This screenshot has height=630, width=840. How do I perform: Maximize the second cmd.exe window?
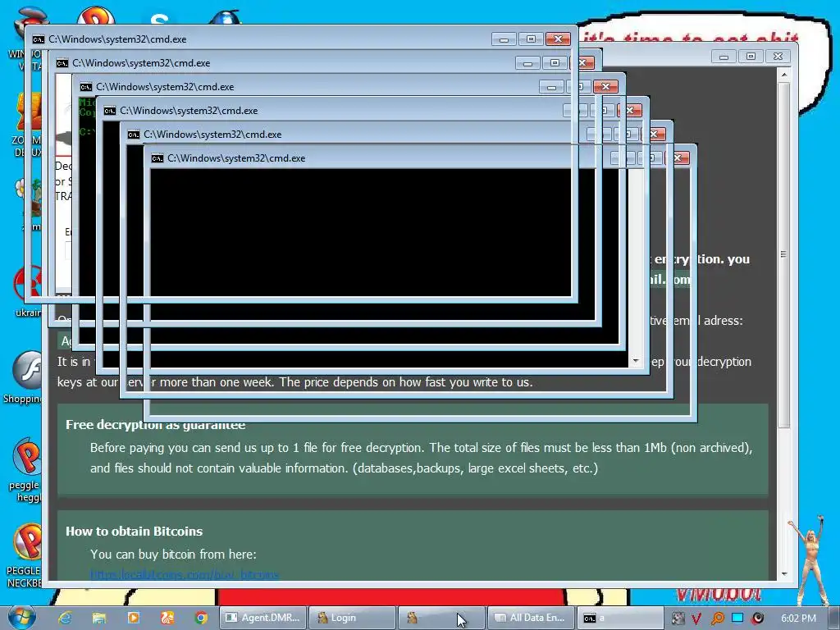(555, 63)
